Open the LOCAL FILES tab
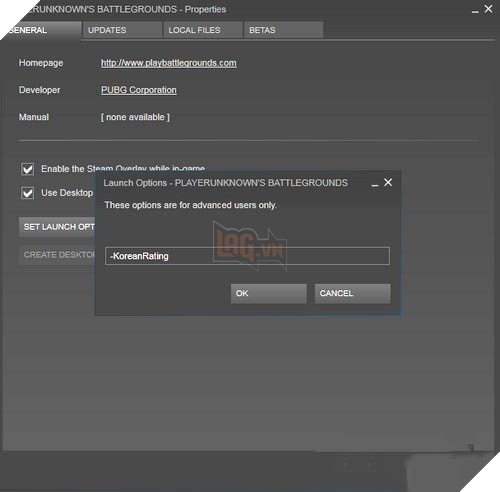This screenshot has width=500, height=492. click(x=203, y=30)
